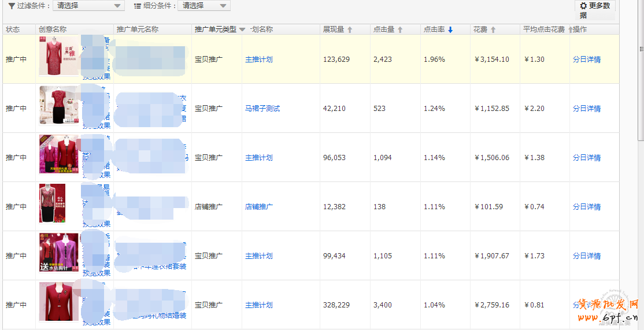Expand the 推广单元类型 column filter
Image resolution: width=644 pixels, height=330 pixels.
(x=242, y=30)
